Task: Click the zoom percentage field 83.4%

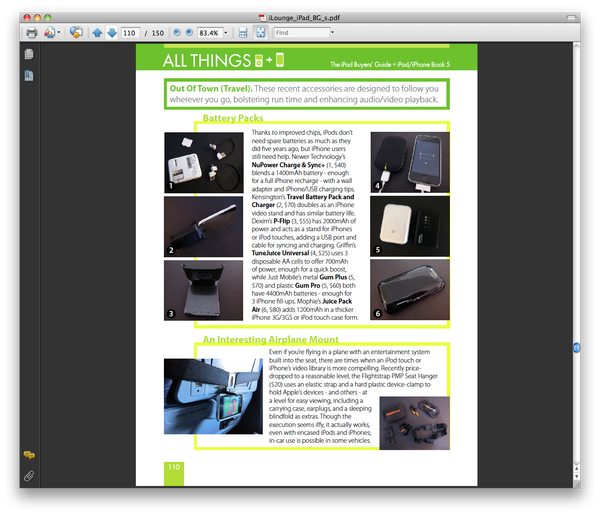Action: point(210,33)
